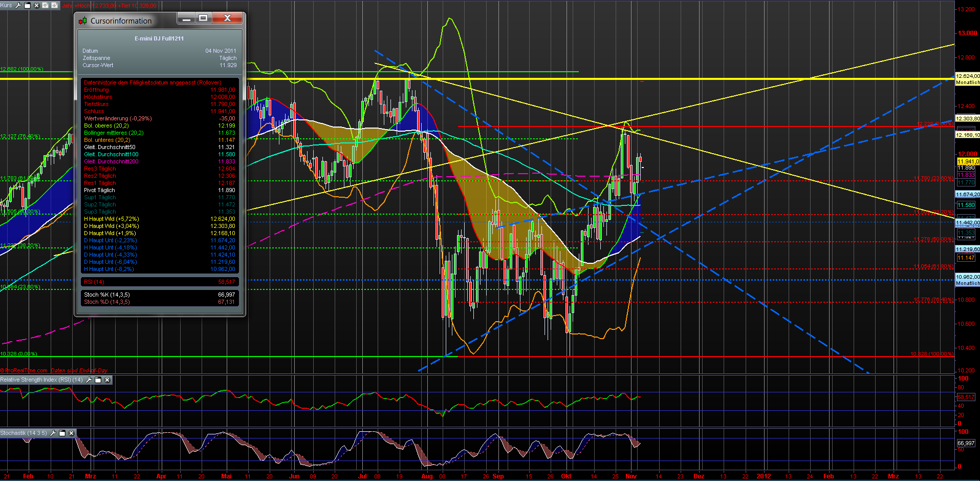Open Stochastik settings with the wrench icon

pos(53,433)
